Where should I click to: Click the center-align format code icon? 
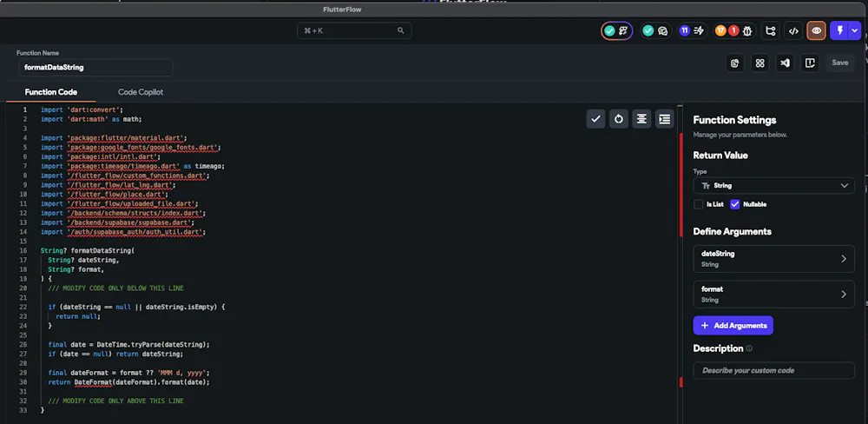coord(641,119)
